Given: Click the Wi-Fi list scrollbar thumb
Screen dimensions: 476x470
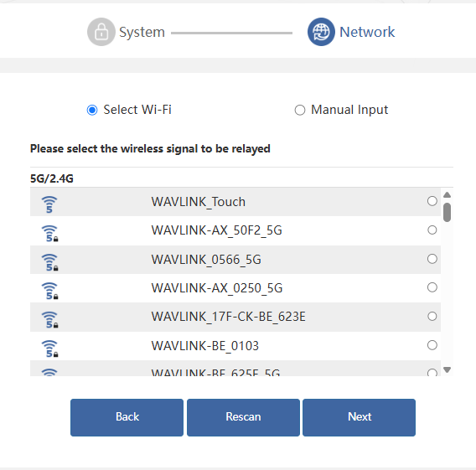Looking at the screenshot, I should click(447, 213).
